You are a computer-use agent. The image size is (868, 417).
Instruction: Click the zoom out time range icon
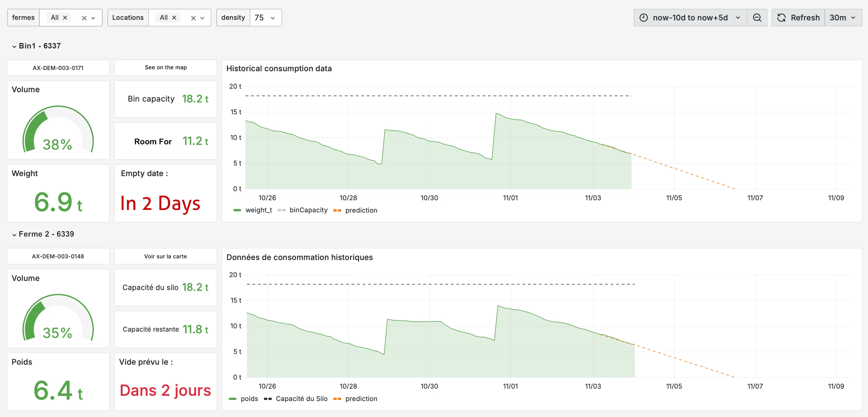[757, 18]
